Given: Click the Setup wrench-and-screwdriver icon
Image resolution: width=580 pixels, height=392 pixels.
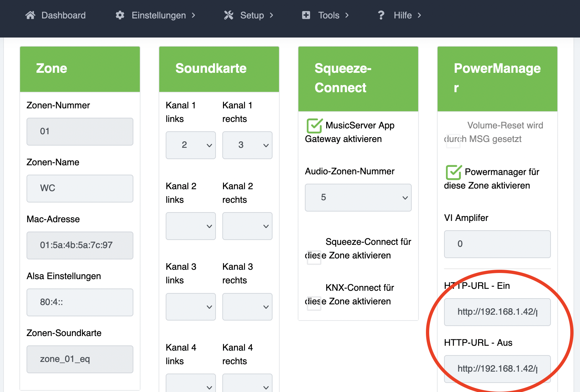Looking at the screenshot, I should click(229, 15).
